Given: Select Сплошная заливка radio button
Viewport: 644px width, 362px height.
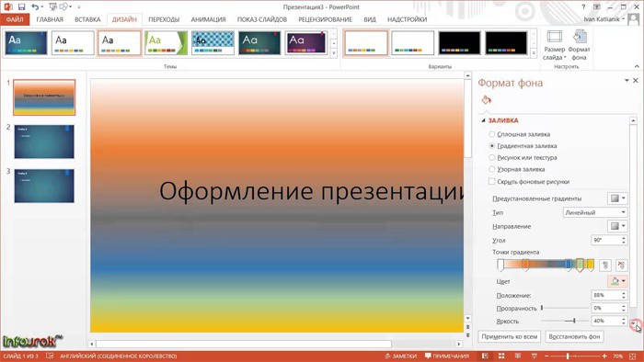Looking at the screenshot, I should (x=491, y=134).
